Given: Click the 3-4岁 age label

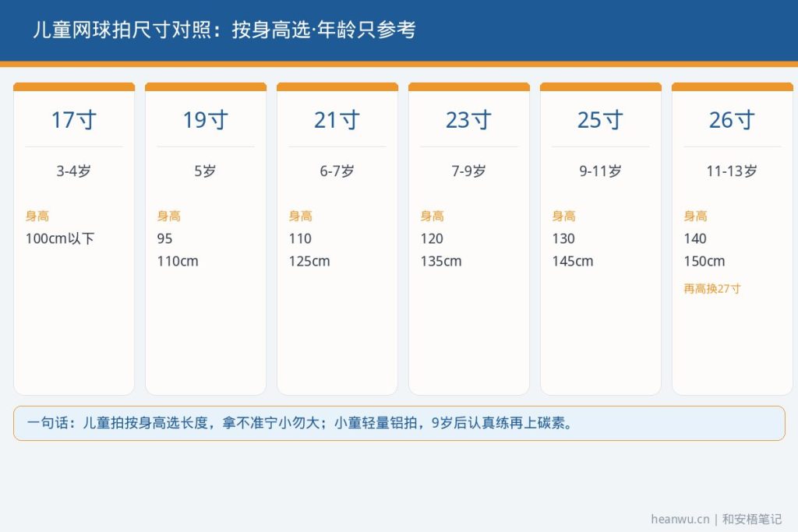Looking at the screenshot, I should coord(74,171).
